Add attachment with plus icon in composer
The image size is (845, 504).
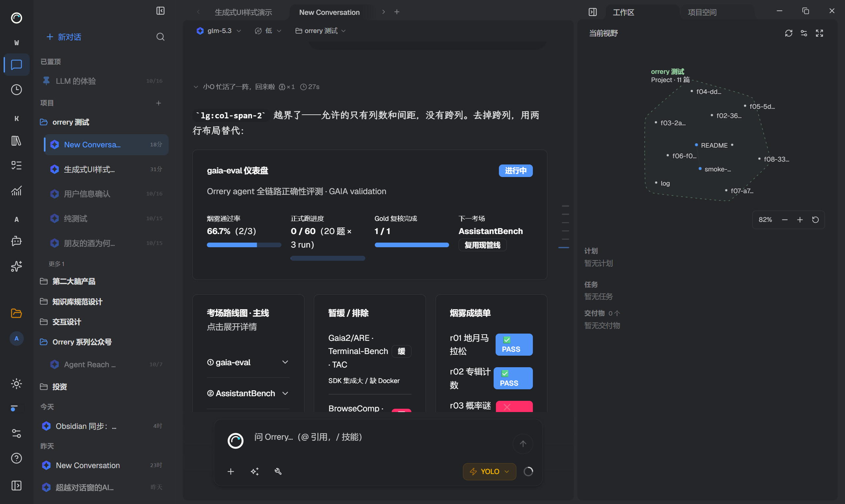click(x=231, y=471)
